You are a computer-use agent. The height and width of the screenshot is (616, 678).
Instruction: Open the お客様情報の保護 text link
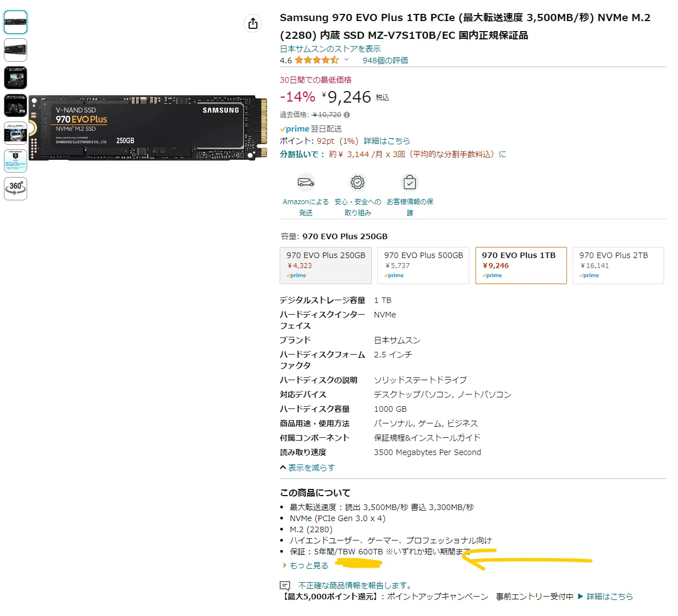(410, 207)
